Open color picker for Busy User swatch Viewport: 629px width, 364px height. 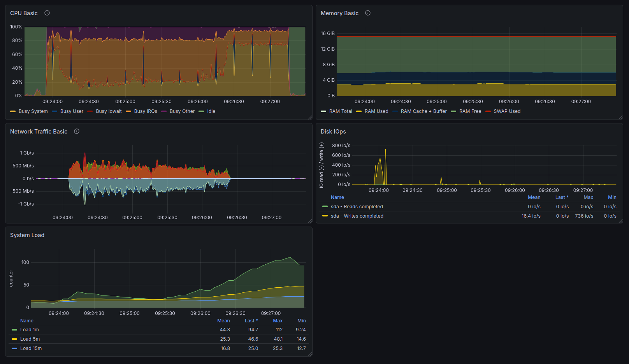(54, 111)
